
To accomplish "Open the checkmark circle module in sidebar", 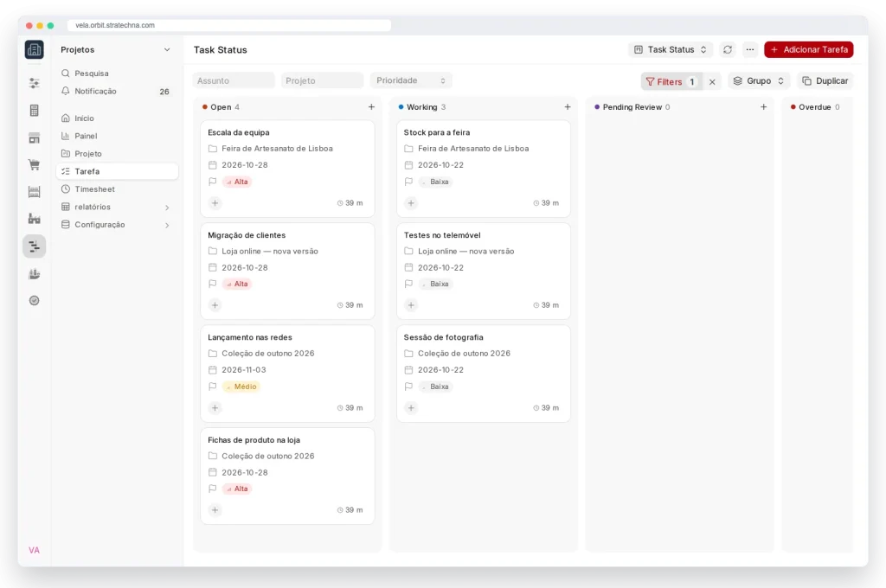I will coord(35,301).
